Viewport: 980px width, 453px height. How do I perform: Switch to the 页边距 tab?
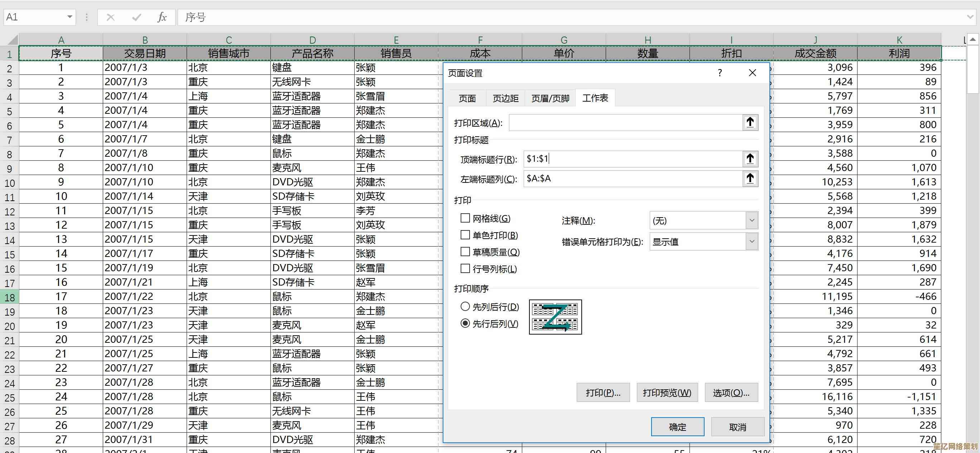point(505,98)
